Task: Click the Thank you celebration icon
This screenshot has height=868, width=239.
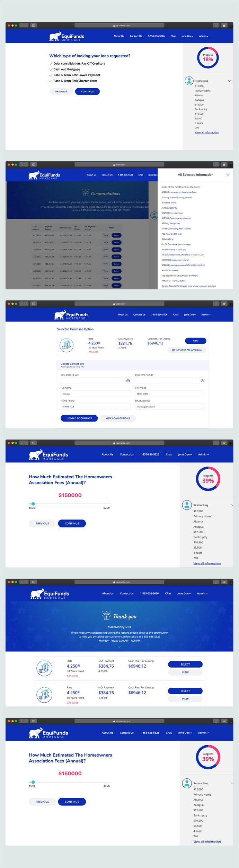Action: coord(106,615)
